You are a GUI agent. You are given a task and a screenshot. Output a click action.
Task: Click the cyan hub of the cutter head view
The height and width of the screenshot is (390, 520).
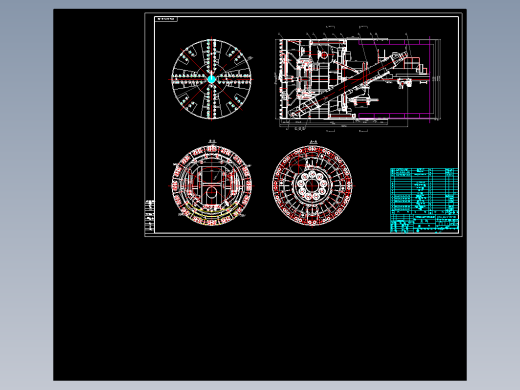211,79
